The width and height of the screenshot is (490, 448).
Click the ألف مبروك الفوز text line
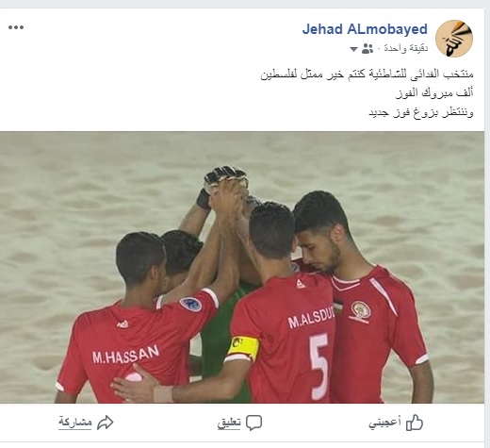[434, 93]
